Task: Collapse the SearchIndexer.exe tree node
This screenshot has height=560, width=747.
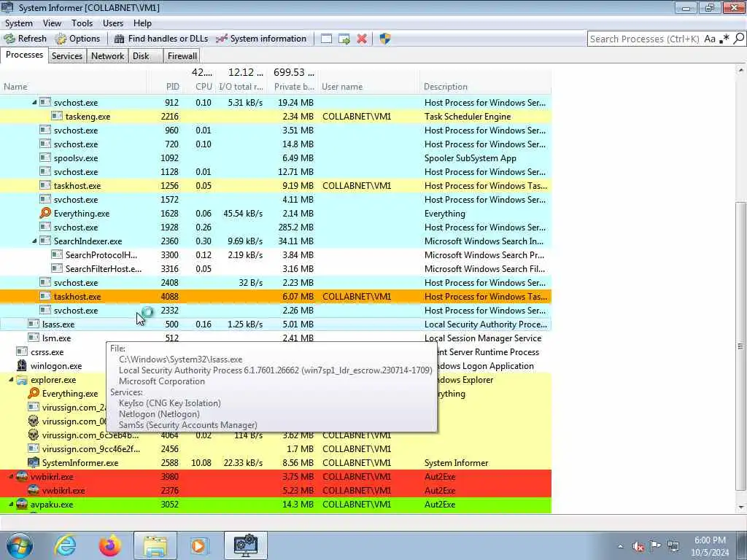Action: tap(34, 241)
